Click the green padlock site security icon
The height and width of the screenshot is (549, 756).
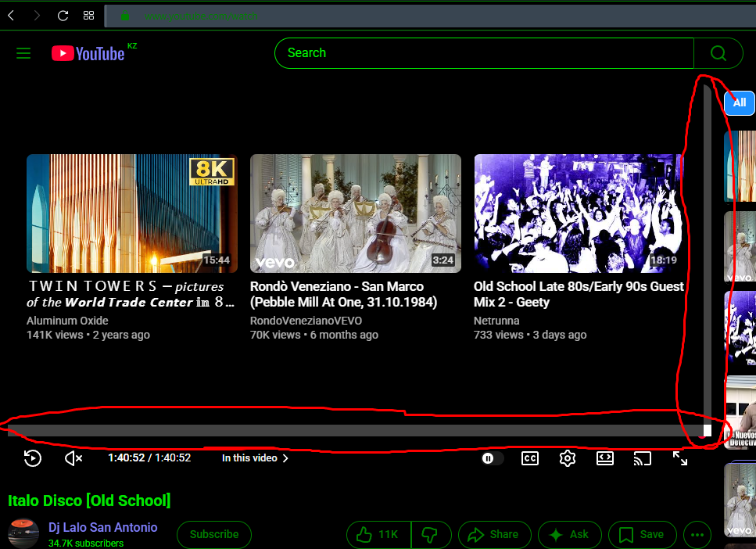click(x=125, y=16)
